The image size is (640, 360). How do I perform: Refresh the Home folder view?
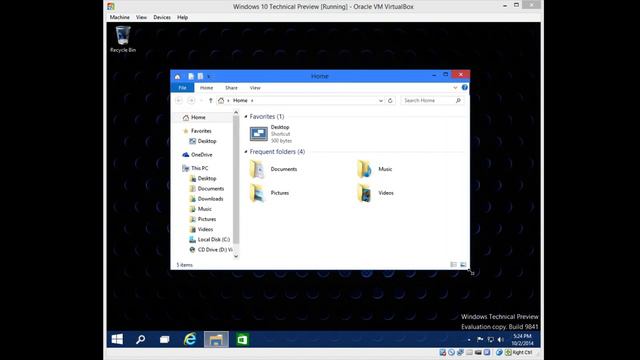[x=390, y=100]
